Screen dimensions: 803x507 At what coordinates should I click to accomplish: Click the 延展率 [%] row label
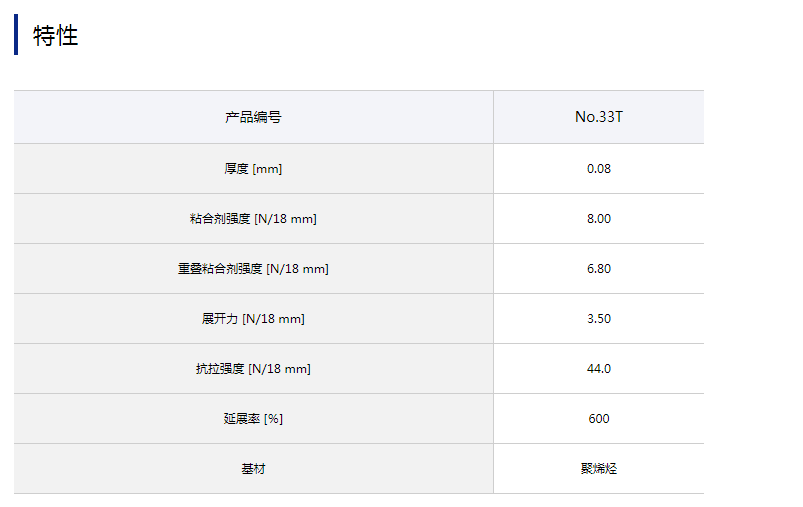253,419
